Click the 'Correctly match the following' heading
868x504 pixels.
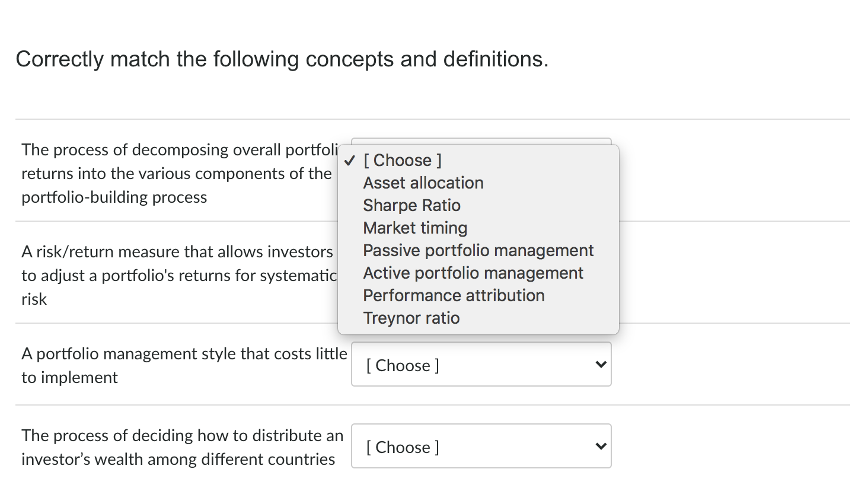282,59
